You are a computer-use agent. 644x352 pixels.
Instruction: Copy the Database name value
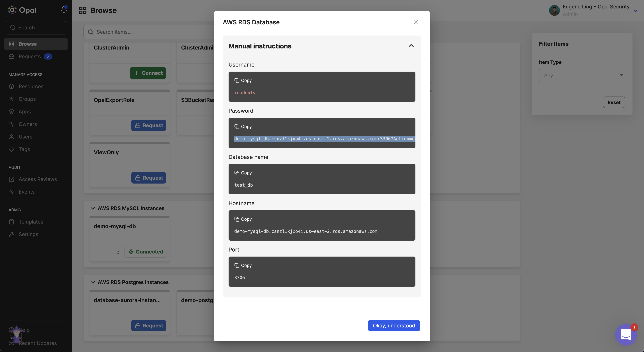pos(243,173)
